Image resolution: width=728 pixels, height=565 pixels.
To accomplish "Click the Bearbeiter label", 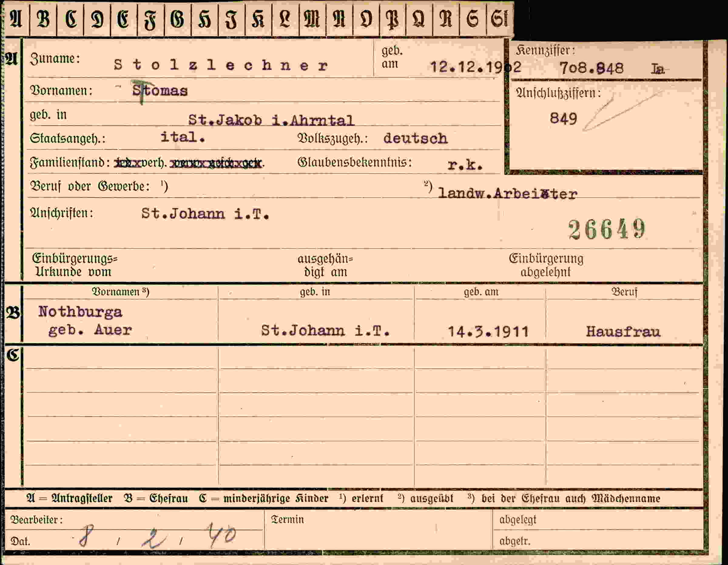I will pyautogui.click(x=36, y=520).
